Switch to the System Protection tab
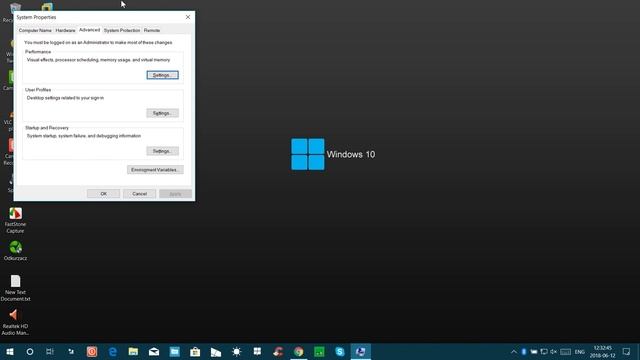 coord(122,30)
